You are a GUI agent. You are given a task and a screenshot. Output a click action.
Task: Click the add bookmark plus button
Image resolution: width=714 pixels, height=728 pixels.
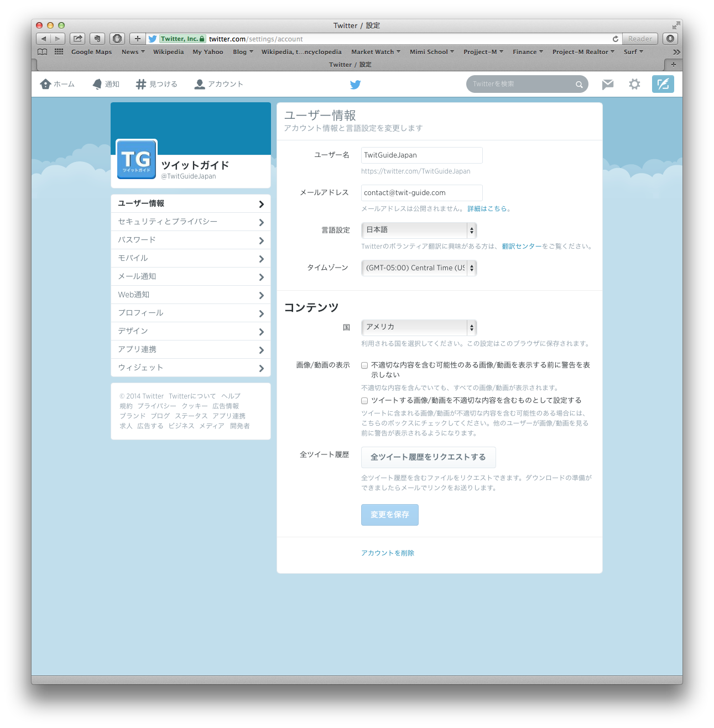tap(137, 39)
